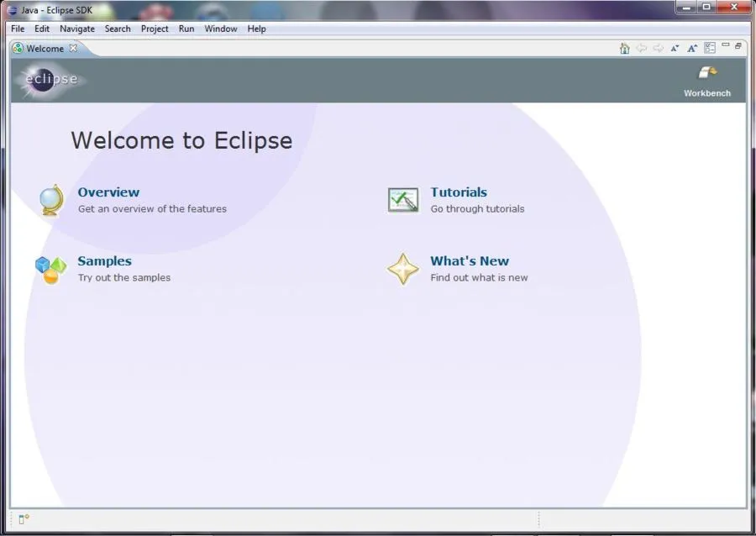The height and width of the screenshot is (536, 756).
Task: Follow the Samples link
Action: [x=105, y=260]
